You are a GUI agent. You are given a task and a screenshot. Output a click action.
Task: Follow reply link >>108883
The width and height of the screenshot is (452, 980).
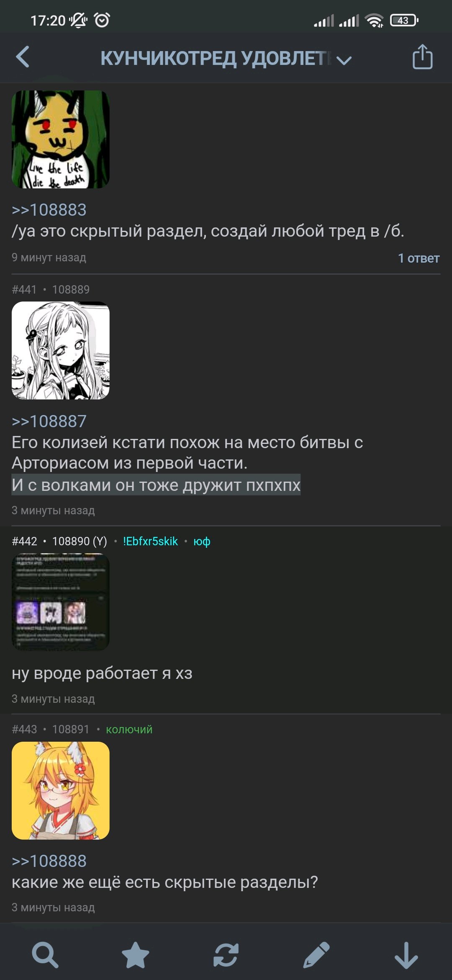click(x=49, y=210)
